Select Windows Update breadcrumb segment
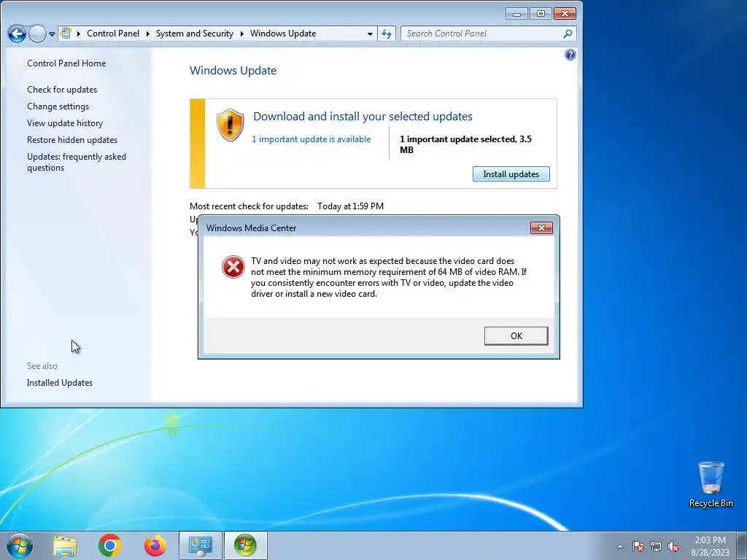Screen dimensions: 747x560 (283, 34)
